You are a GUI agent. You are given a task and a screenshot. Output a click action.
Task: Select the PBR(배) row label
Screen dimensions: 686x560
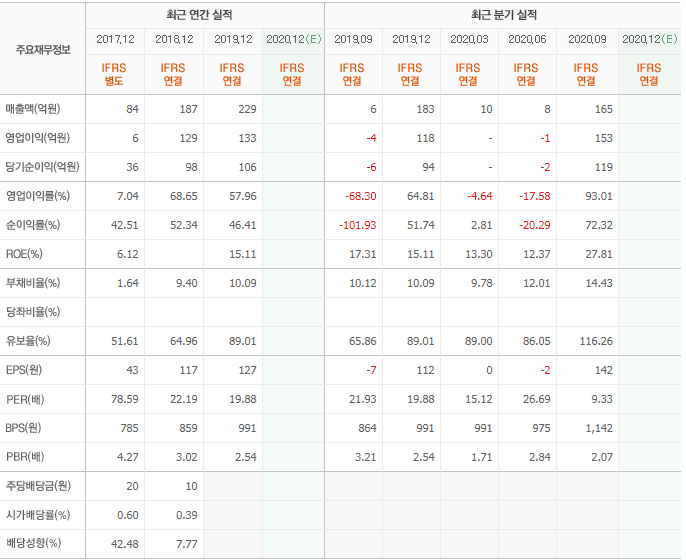point(25,457)
